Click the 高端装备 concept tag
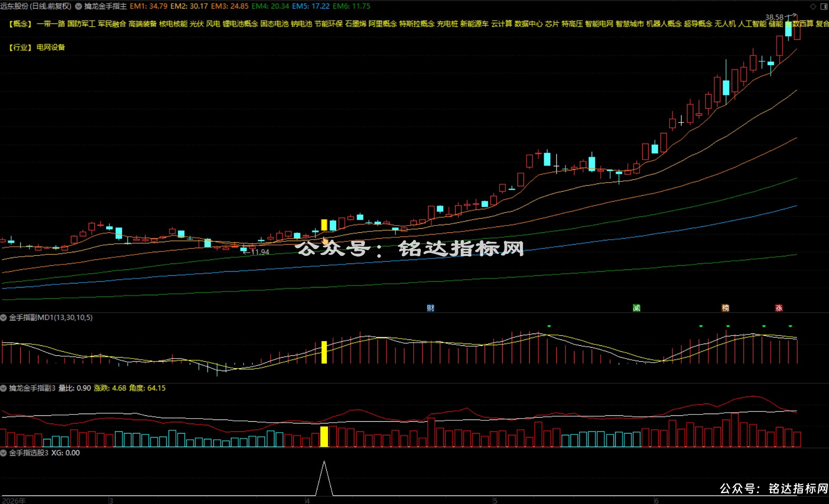 click(142, 24)
